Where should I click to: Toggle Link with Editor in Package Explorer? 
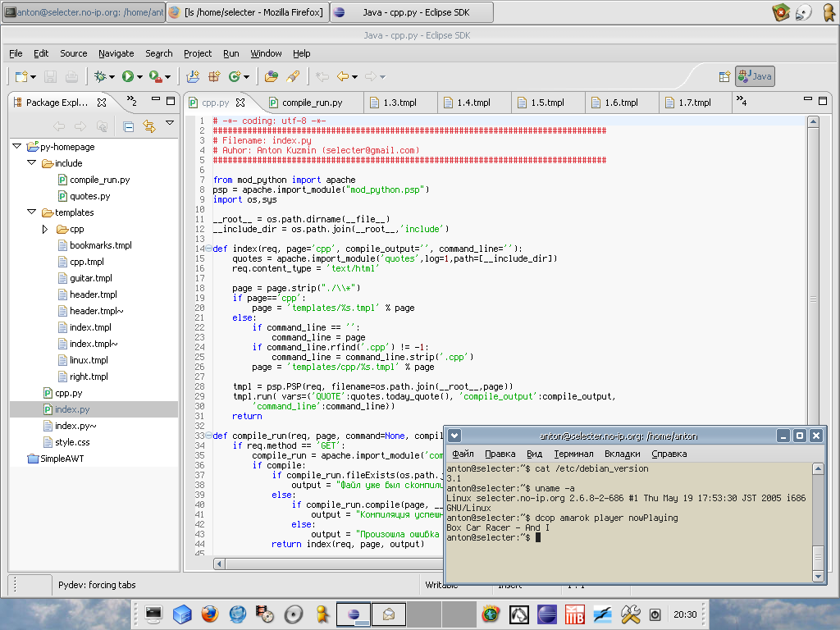[x=149, y=126]
